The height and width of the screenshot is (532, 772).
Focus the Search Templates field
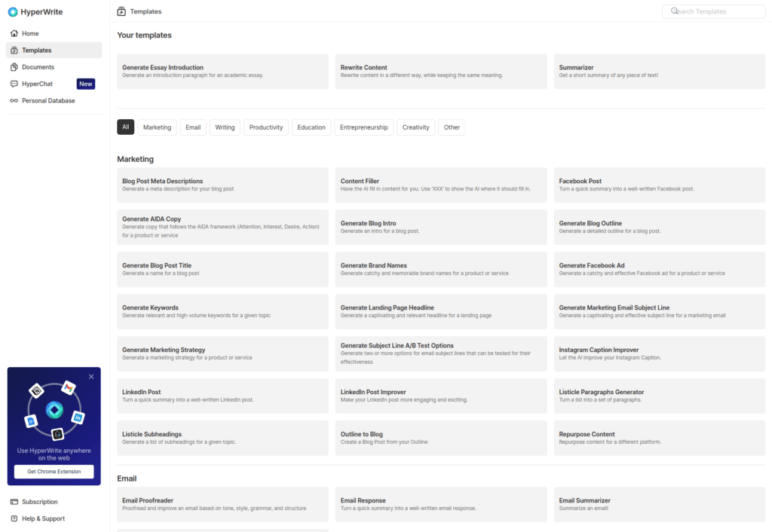[714, 11]
